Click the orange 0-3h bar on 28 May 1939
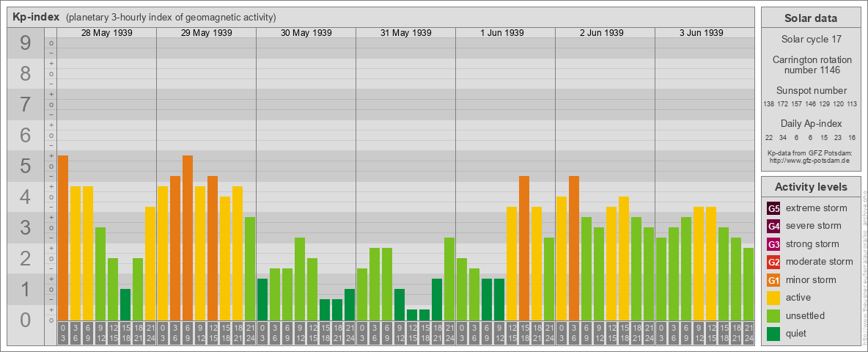The height and width of the screenshot is (352, 868). click(63, 238)
